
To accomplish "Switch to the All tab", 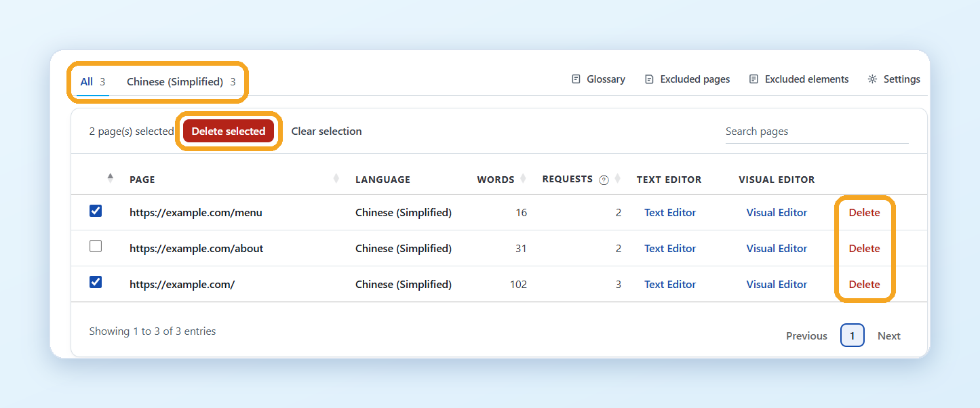I will (93, 82).
